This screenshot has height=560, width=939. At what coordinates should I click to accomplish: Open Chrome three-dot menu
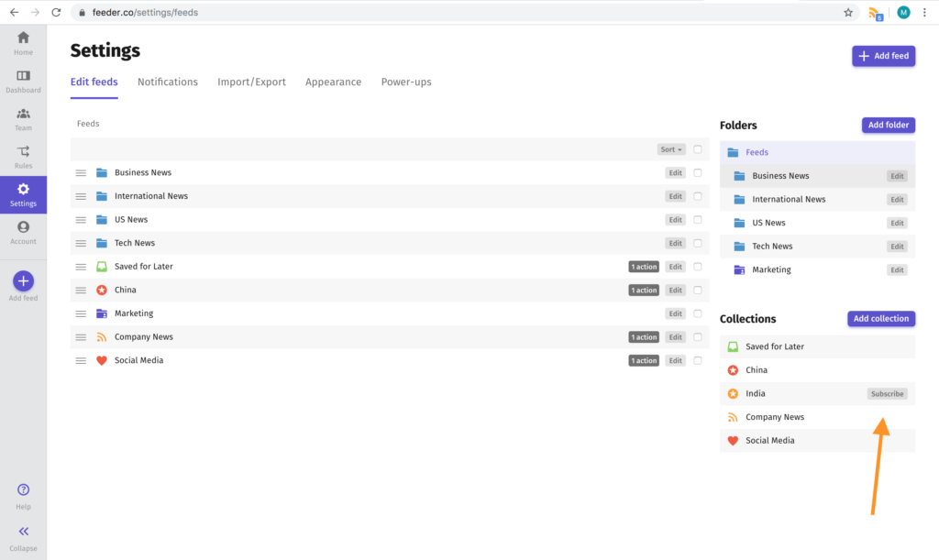click(924, 12)
